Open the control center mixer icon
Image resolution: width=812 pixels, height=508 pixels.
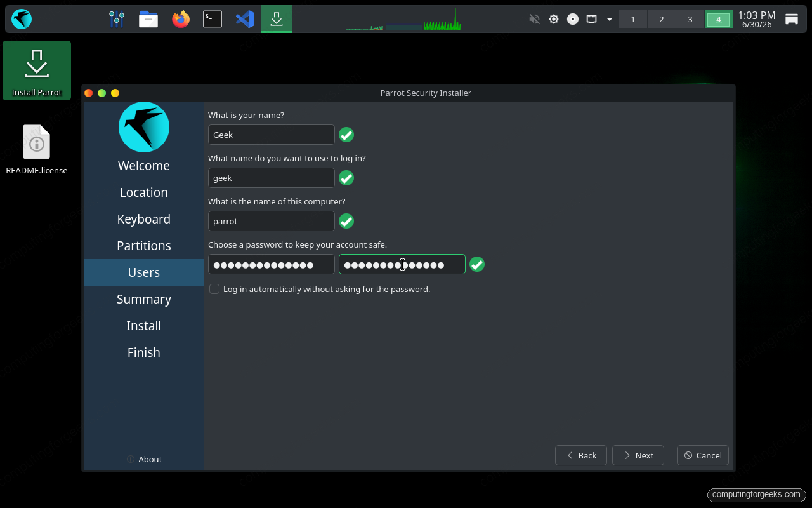coord(116,19)
